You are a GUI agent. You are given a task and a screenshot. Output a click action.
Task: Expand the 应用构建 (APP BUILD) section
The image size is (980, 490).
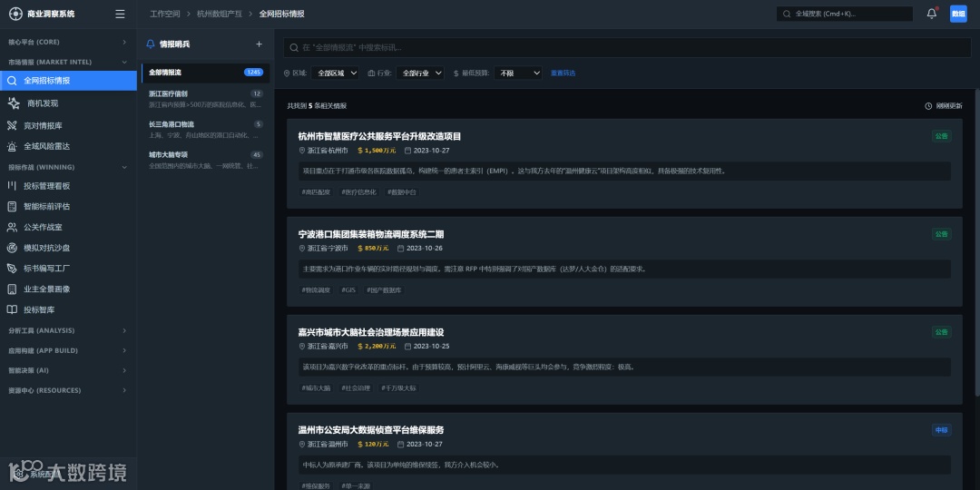tap(68, 350)
